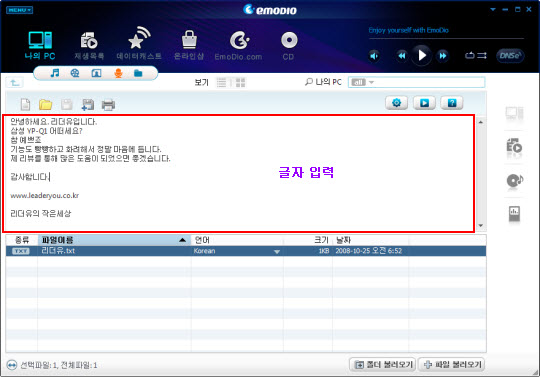Open the title bar dropdown arrow
This screenshot has height=377, width=540.
point(493,10)
